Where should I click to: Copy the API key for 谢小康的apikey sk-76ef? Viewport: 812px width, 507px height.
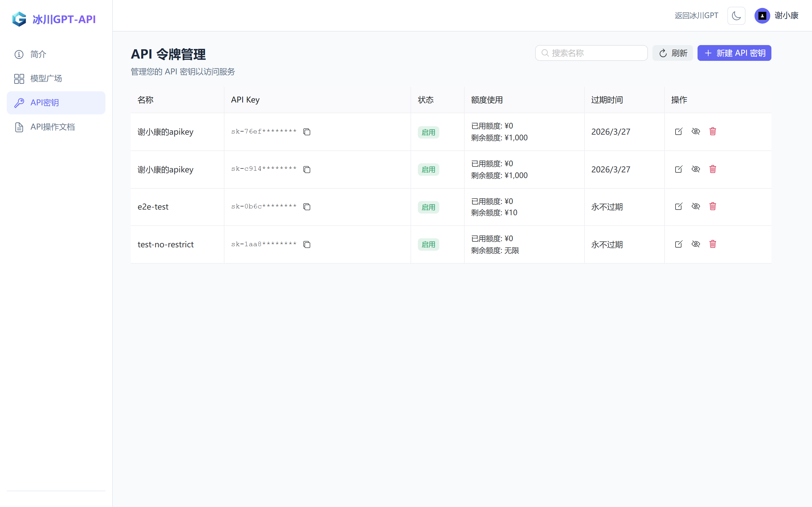point(307,132)
